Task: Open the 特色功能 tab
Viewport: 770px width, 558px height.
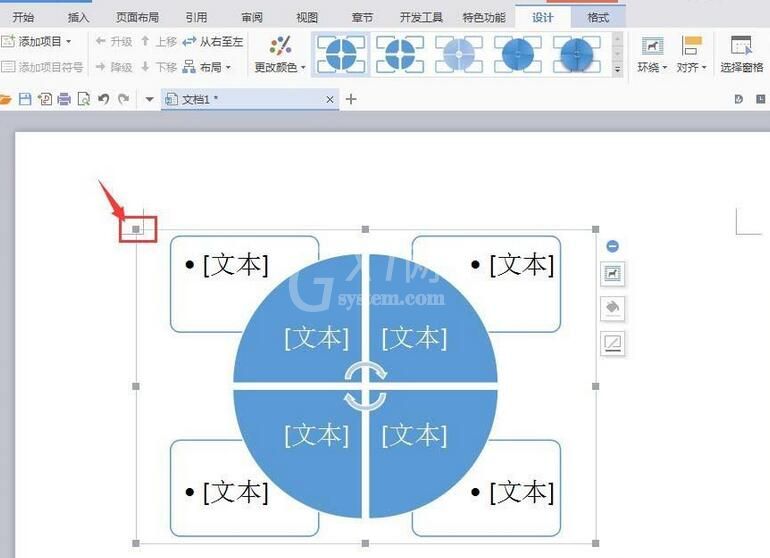Action: coord(484,18)
